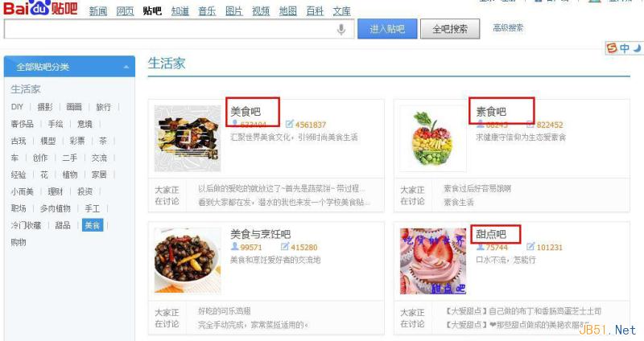Viewport: 644px width, 341px height.
Task: Switch to the 知道 navigation tab
Action: [180, 11]
